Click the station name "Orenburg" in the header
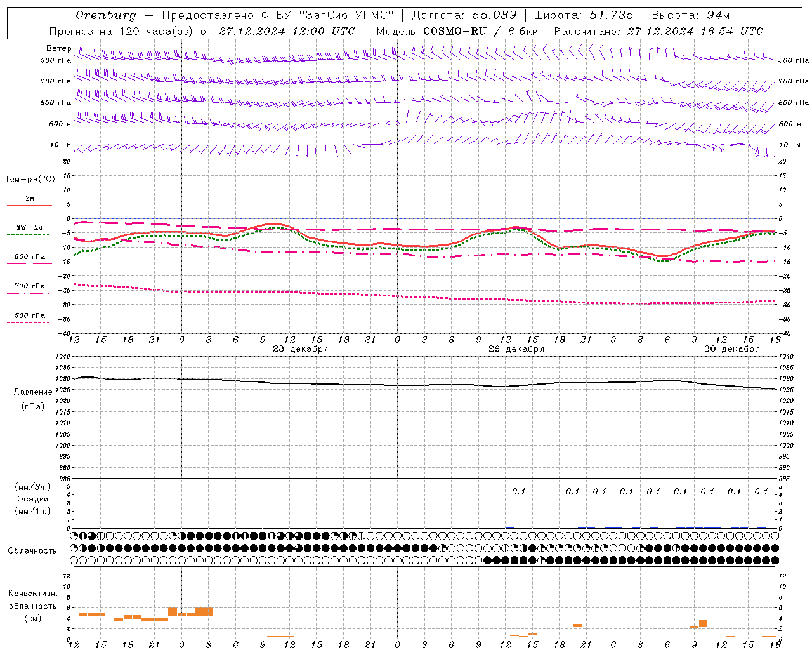 coord(105,15)
